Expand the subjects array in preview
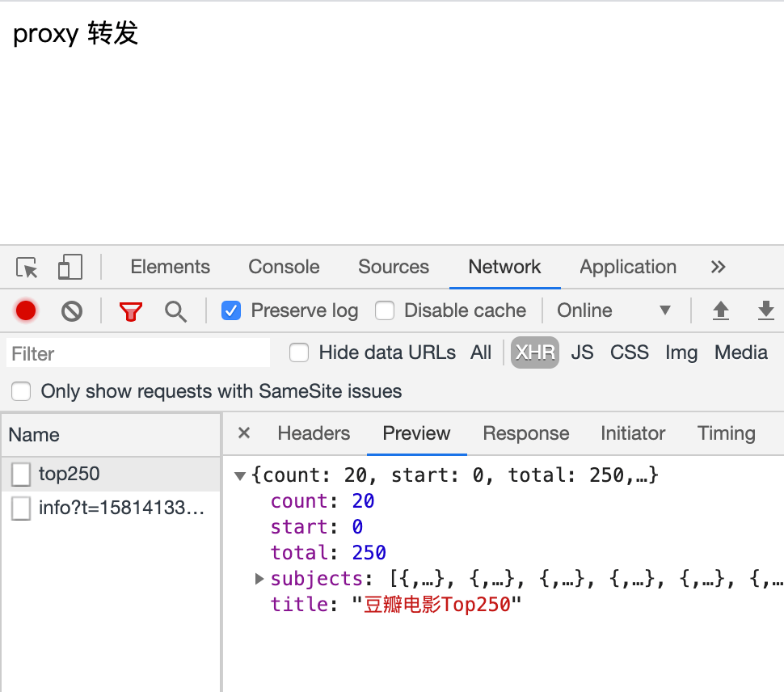Viewport: 784px width, 692px height. coord(259,579)
